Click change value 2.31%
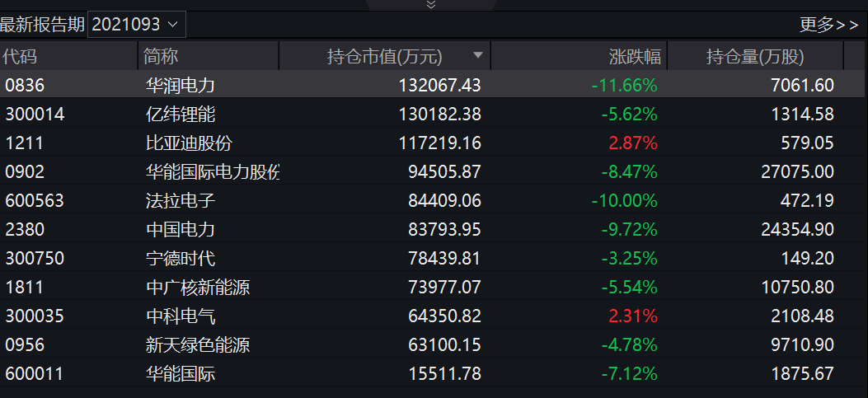 633,316
